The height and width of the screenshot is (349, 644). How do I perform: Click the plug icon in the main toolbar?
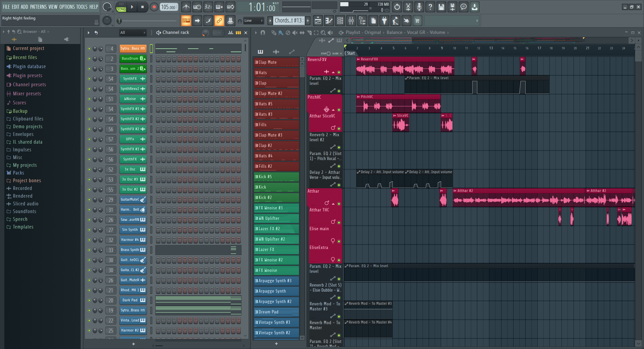(384, 21)
